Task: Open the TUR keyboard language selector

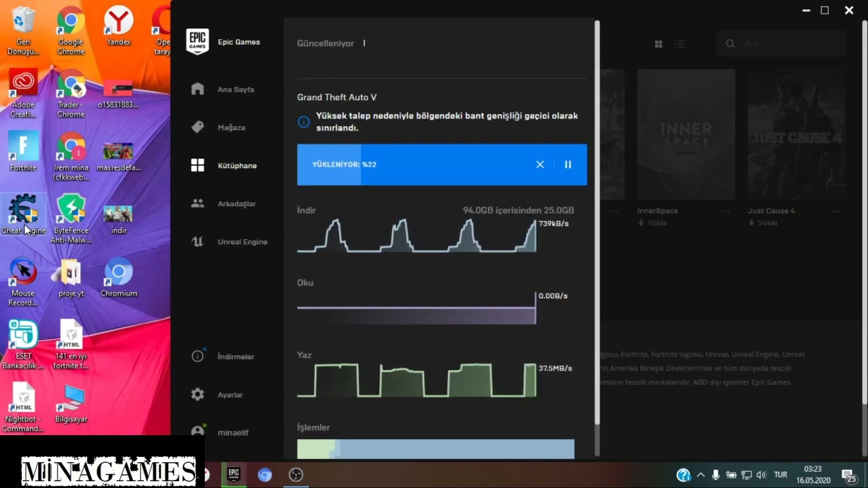Action: tap(781, 475)
